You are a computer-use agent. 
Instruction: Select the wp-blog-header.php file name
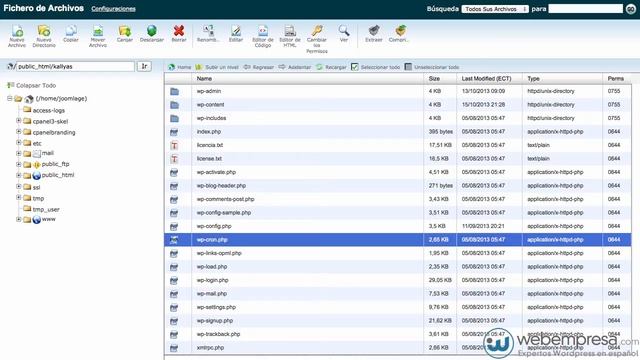point(221,186)
